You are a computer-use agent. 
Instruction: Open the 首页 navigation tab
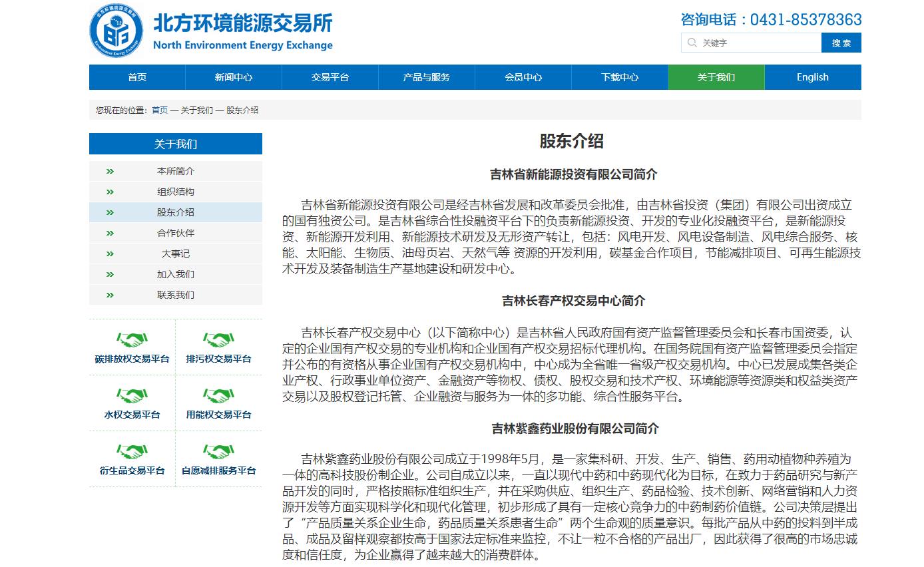(137, 77)
